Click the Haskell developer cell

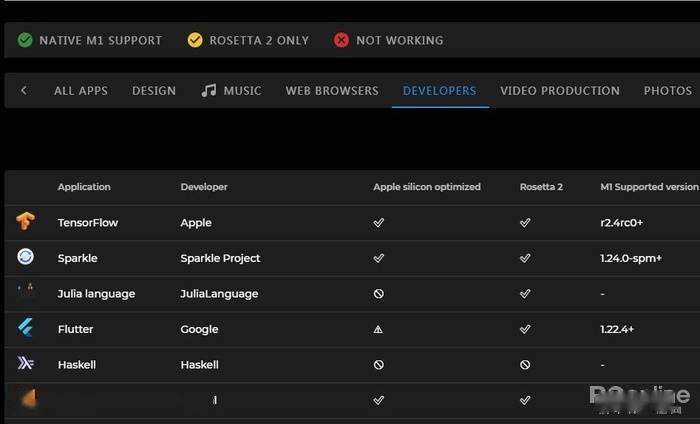point(200,365)
